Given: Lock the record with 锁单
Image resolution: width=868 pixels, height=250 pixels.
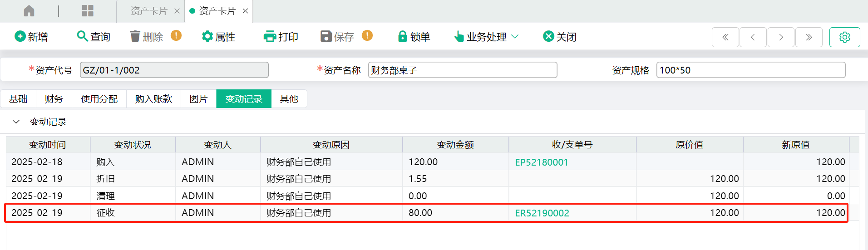Looking at the screenshot, I should (x=414, y=37).
